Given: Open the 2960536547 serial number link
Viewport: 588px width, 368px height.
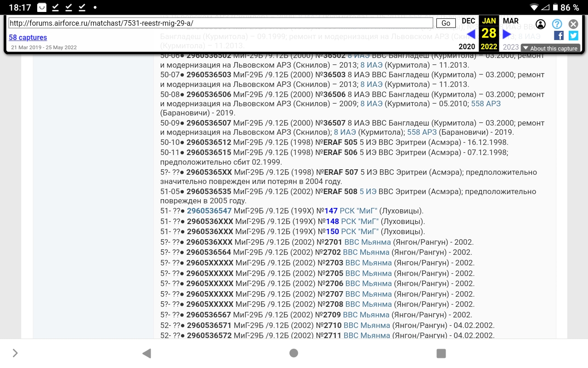Looking at the screenshot, I should click(209, 211).
